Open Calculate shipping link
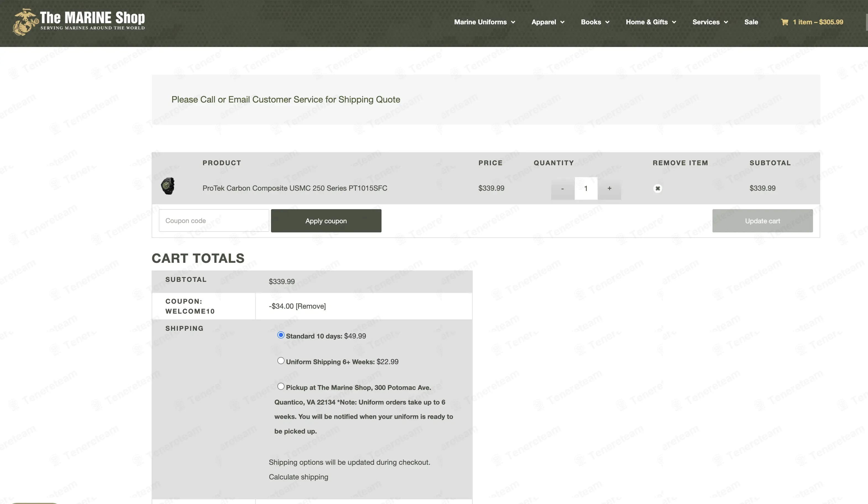This screenshot has height=504, width=868. (298, 477)
